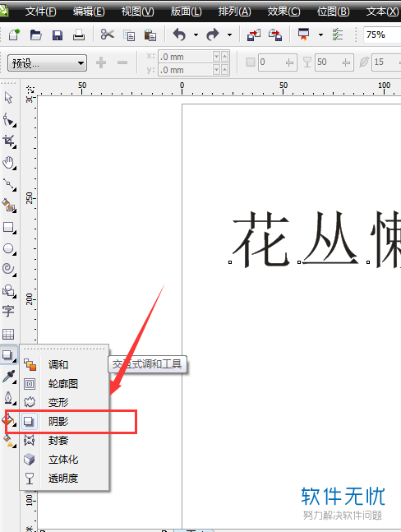Screen dimensions: 401x532
Task: Click the y offset input field
Action: click(x=186, y=70)
